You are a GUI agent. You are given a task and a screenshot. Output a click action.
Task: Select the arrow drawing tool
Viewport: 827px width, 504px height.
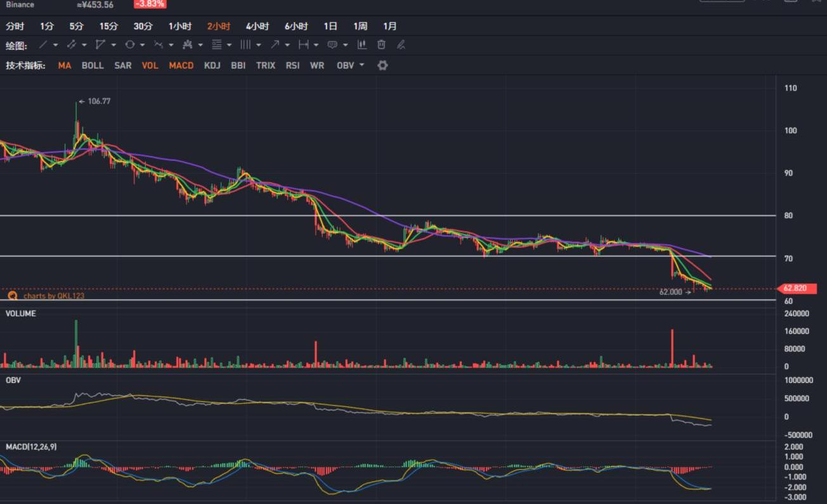275,45
